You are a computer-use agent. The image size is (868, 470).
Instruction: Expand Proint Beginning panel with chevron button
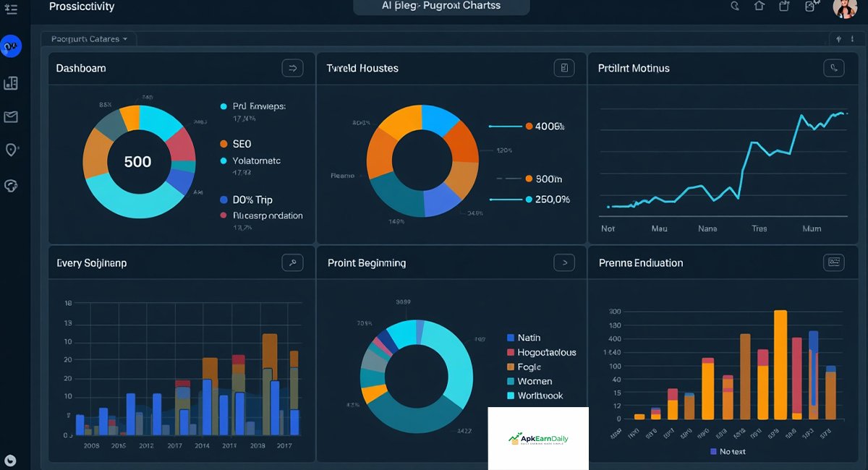(564, 262)
